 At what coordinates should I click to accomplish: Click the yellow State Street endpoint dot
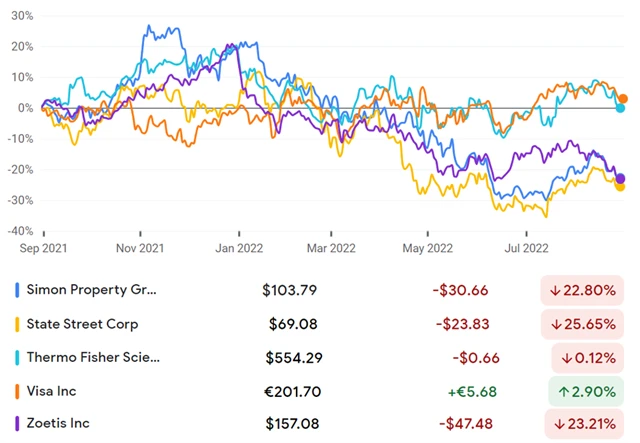point(620,186)
